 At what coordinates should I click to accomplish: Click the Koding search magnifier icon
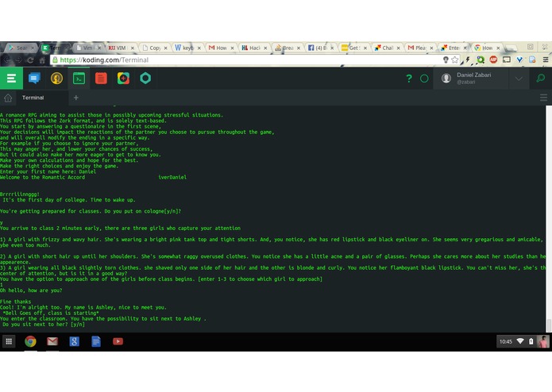(540, 78)
